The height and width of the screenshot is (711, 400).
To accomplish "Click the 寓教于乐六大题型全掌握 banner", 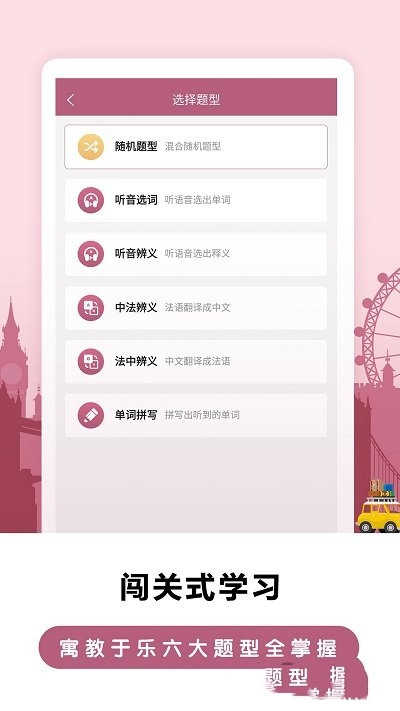I will (x=199, y=648).
